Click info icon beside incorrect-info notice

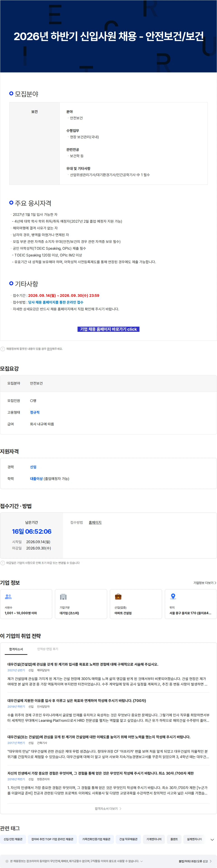coord(3,349)
